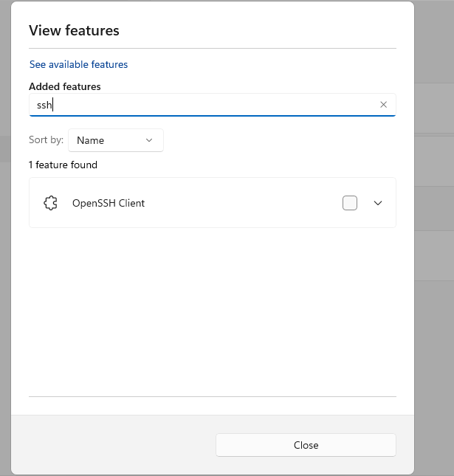
Task: Expand OpenSSH Client details chevron
Action: [378, 203]
